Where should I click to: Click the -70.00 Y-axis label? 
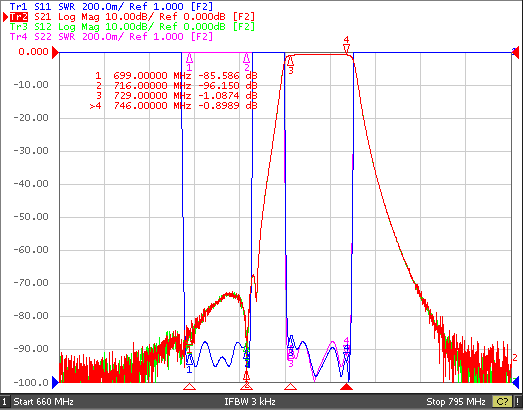[31, 283]
